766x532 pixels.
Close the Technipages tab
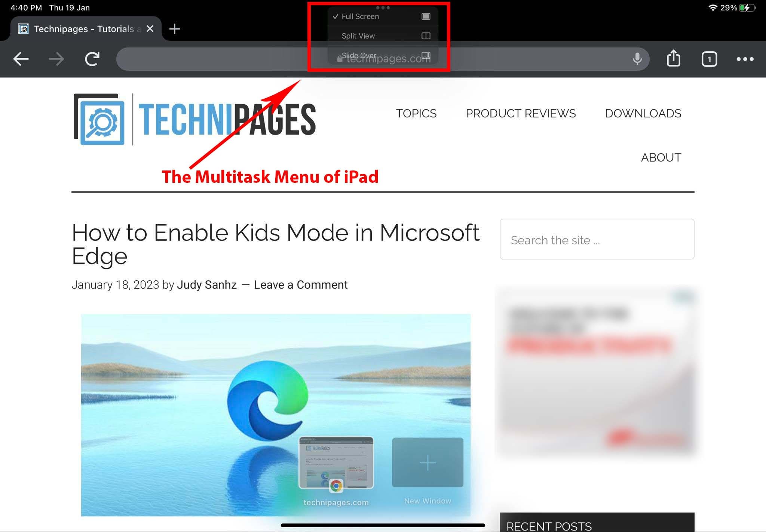[x=150, y=28]
